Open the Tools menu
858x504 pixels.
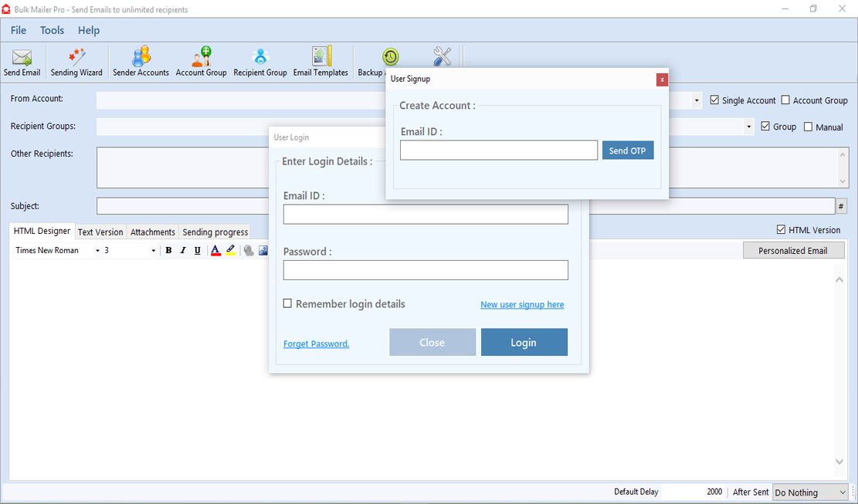tap(52, 31)
